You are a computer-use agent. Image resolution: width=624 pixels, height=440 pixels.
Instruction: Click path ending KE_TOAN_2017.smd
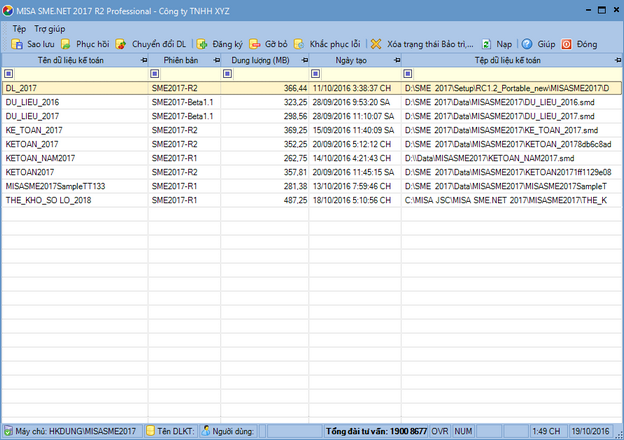coord(501,130)
